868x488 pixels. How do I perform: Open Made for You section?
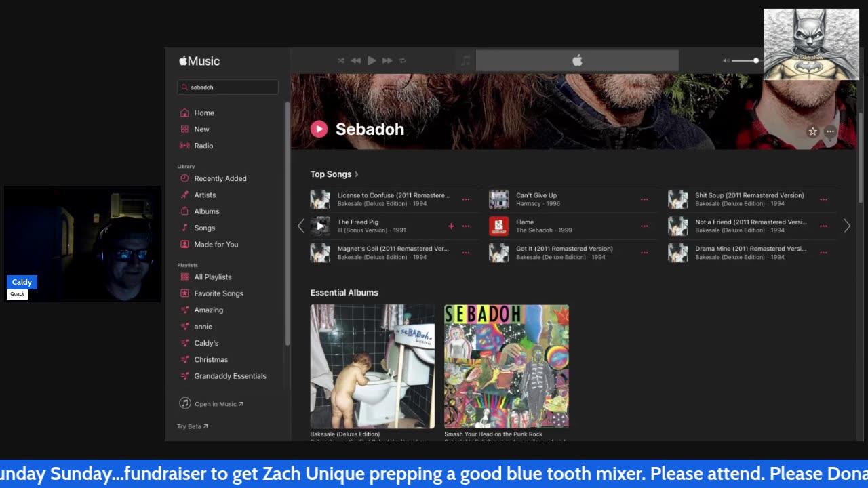(x=216, y=245)
